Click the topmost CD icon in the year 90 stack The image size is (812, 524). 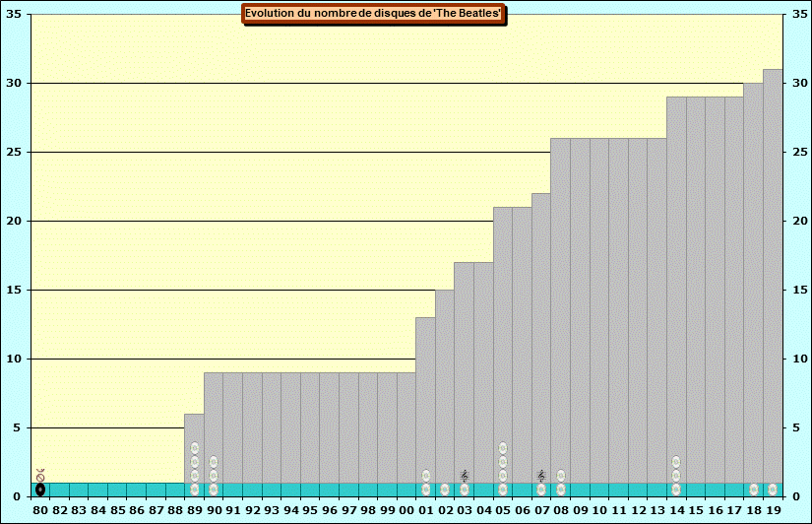(x=214, y=462)
